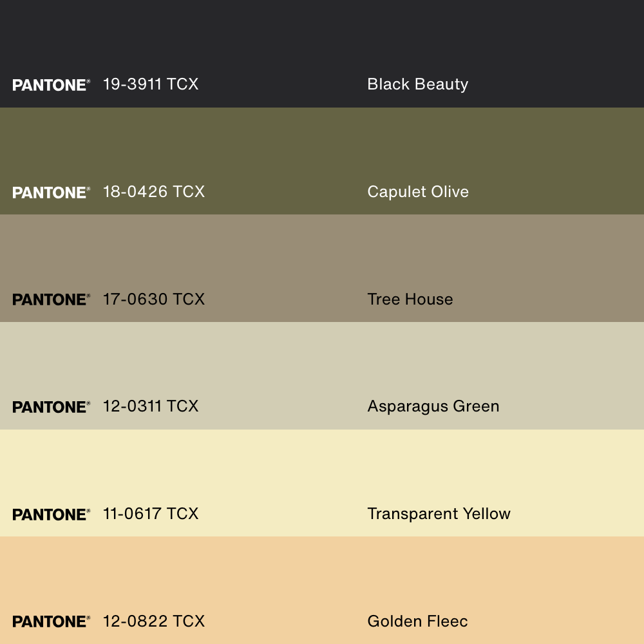Click the color name Golden Fleec
The width and height of the screenshot is (644, 644).
(417, 621)
